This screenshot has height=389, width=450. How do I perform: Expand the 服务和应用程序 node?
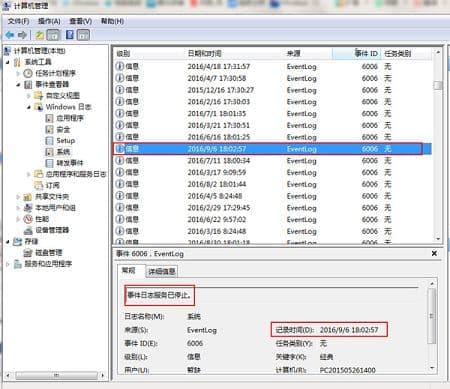pyautogui.click(x=8, y=264)
